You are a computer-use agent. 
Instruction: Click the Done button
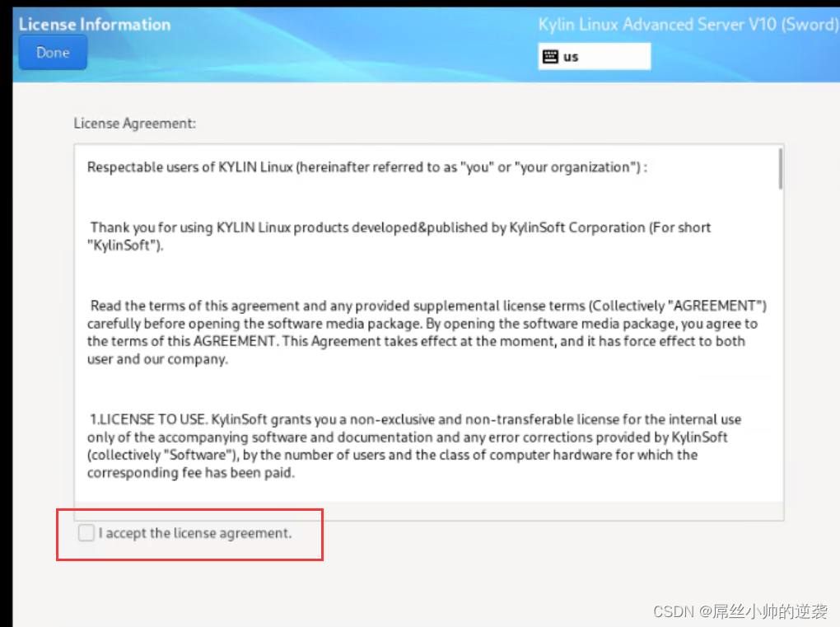pyautogui.click(x=53, y=53)
